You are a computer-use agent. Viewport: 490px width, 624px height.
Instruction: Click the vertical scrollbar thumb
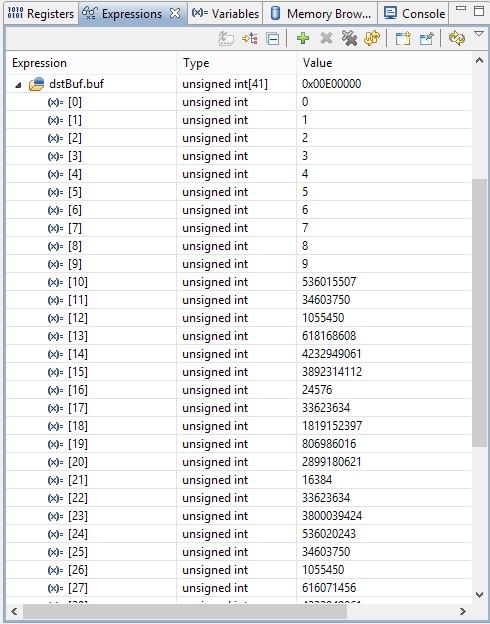[479, 313]
